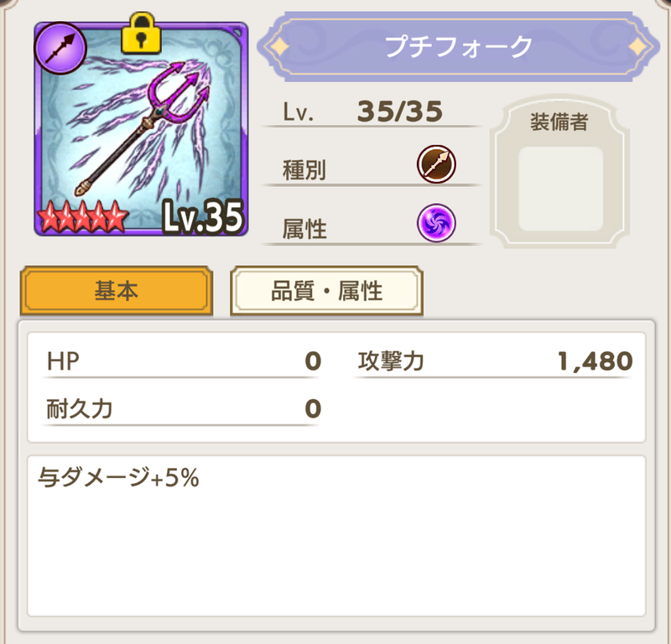Click the プチフォーク title banner
The image size is (671, 644).
point(458,46)
